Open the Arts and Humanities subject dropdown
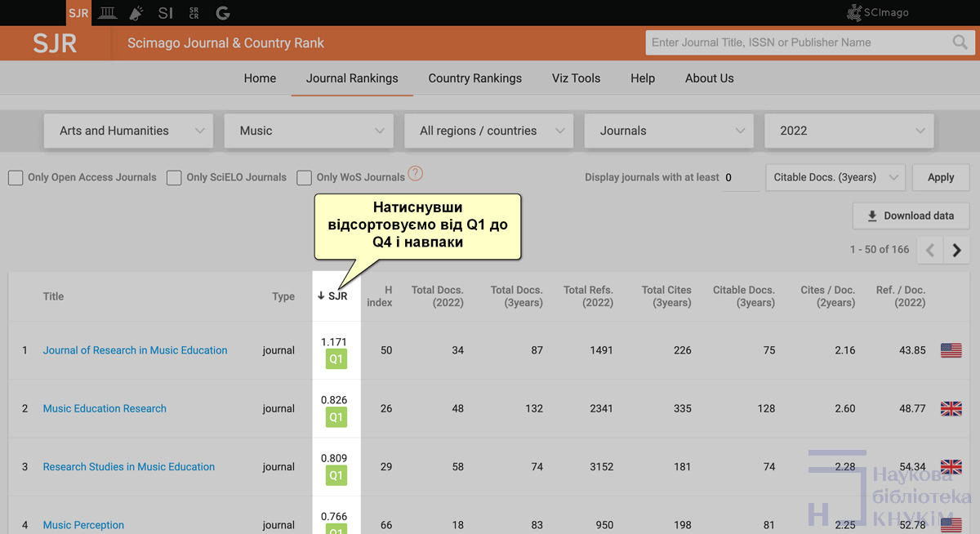This screenshot has width=980, height=534. 127,131
